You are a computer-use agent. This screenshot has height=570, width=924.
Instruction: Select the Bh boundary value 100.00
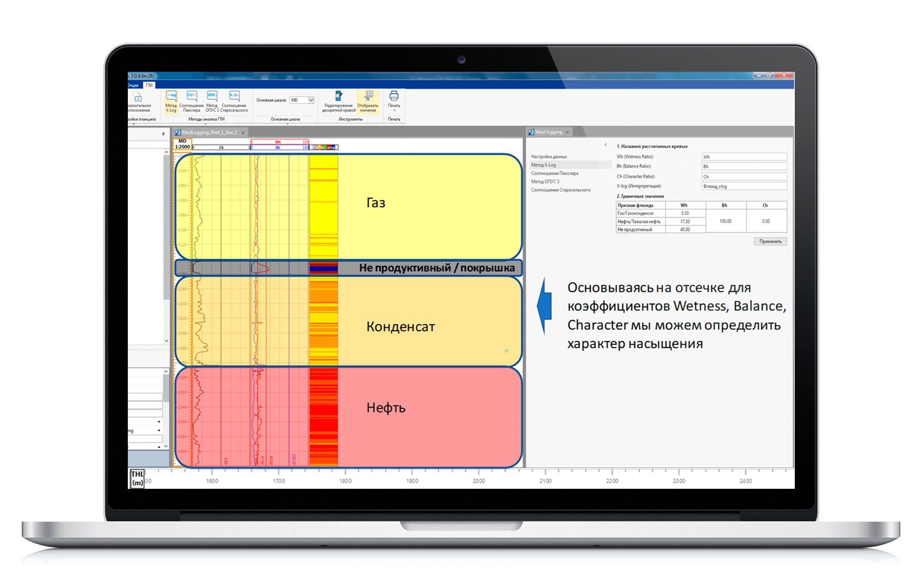[x=725, y=221]
